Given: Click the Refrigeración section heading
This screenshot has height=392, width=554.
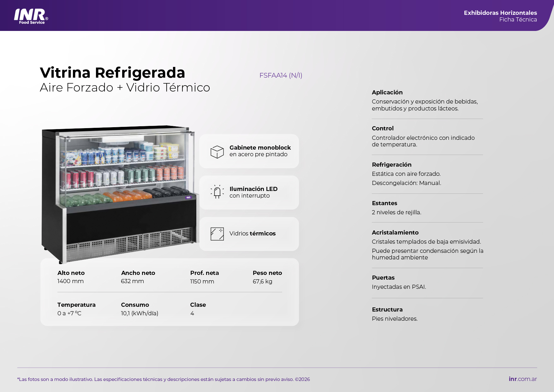Looking at the screenshot, I should coord(391,165).
